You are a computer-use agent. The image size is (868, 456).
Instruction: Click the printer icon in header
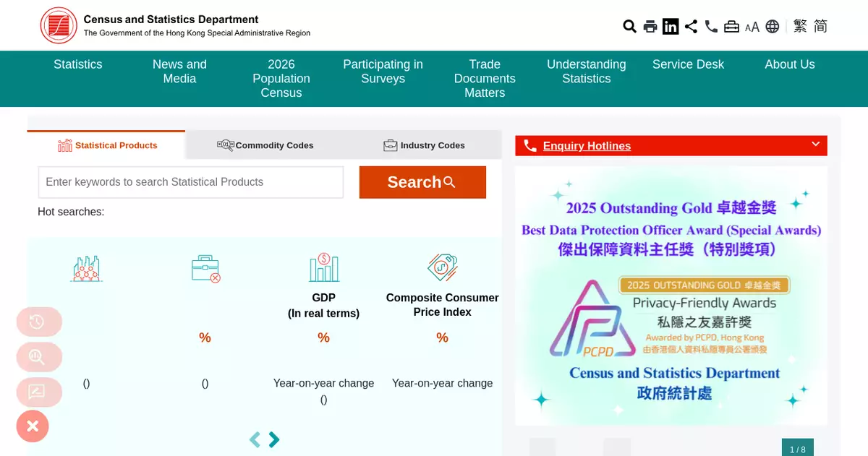[650, 27]
